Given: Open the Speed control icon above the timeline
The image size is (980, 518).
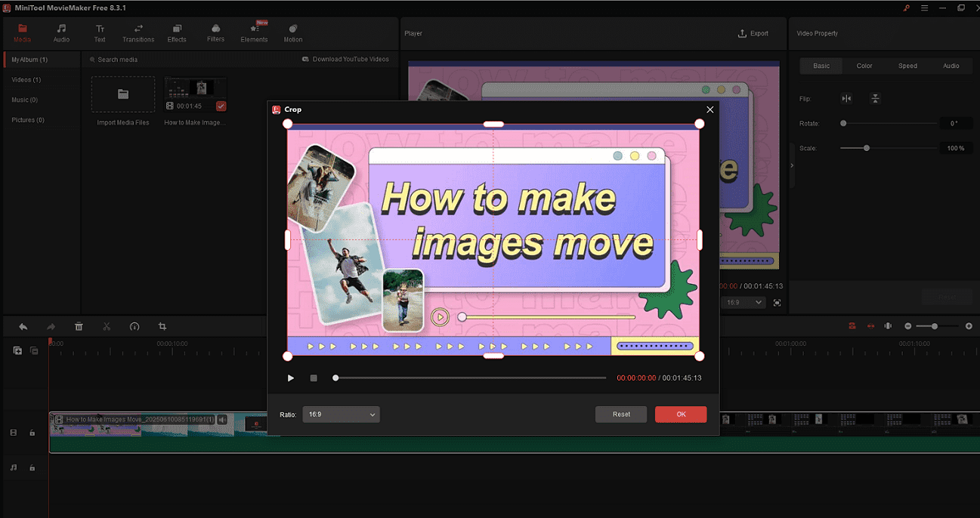Looking at the screenshot, I should pos(134,326).
